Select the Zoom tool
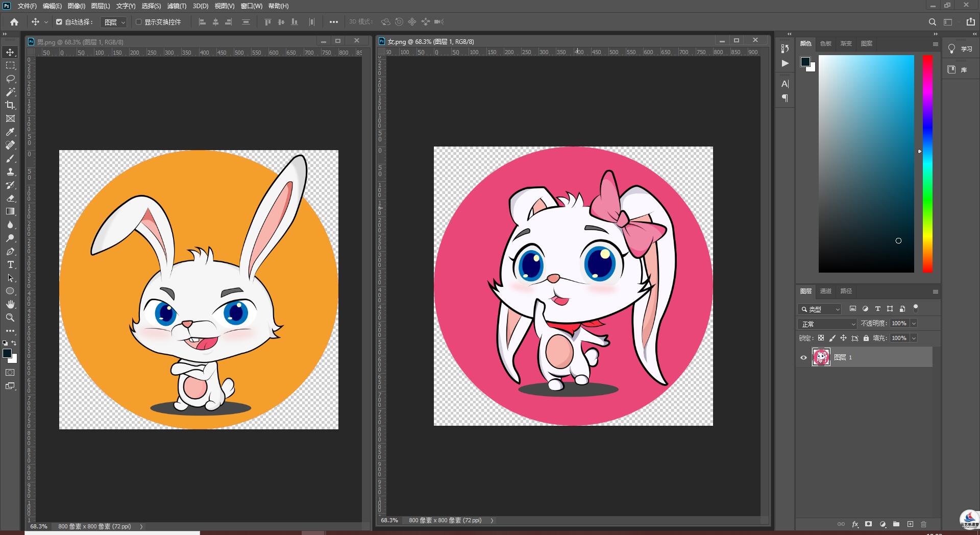 pos(10,318)
